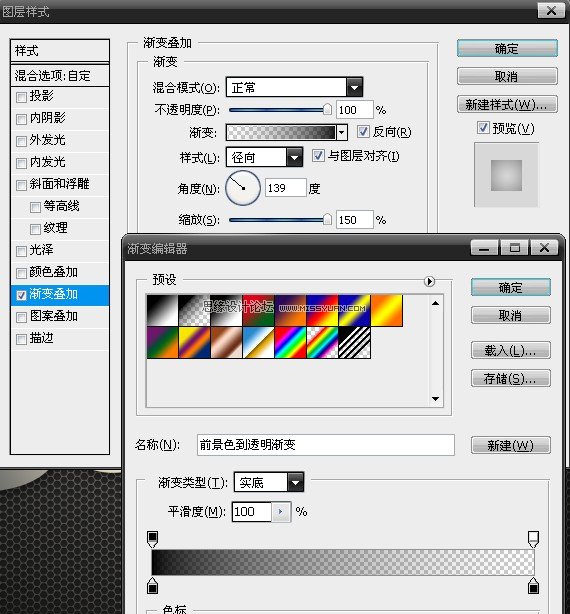Click 存储(S) save button
This screenshot has width=570, height=614.
pyautogui.click(x=510, y=378)
